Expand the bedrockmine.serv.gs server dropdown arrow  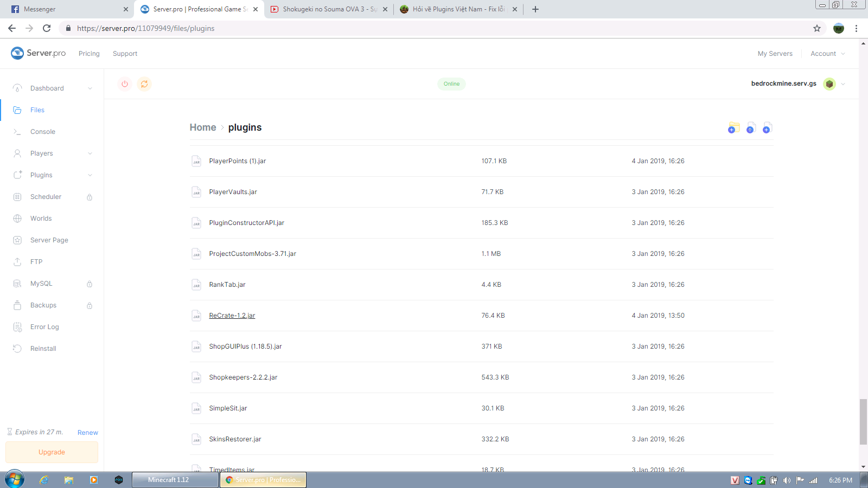(843, 84)
